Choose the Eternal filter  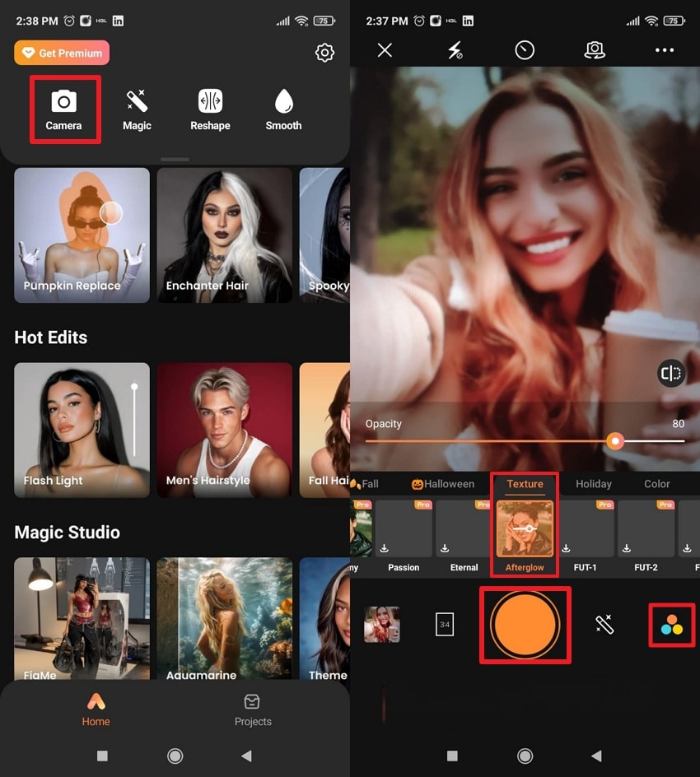464,537
